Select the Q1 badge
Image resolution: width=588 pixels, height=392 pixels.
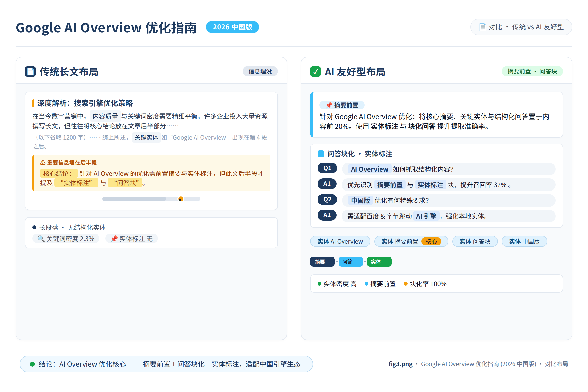tap(327, 168)
